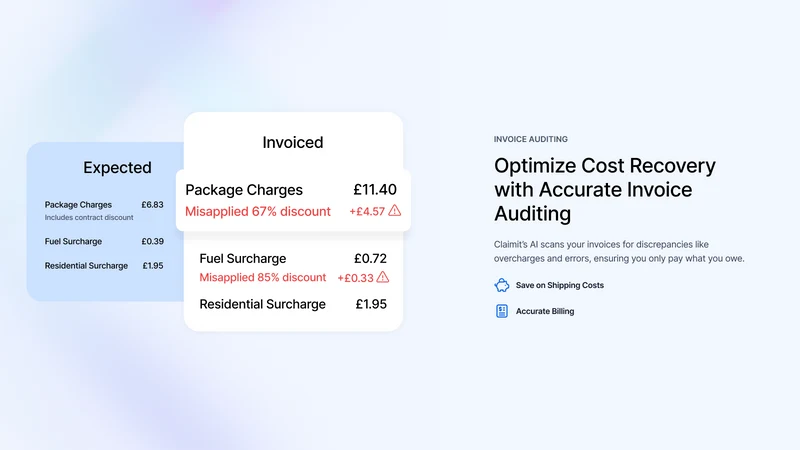The height and width of the screenshot is (450, 800).
Task: Click the £6.83 expected amount
Action: [x=153, y=205]
